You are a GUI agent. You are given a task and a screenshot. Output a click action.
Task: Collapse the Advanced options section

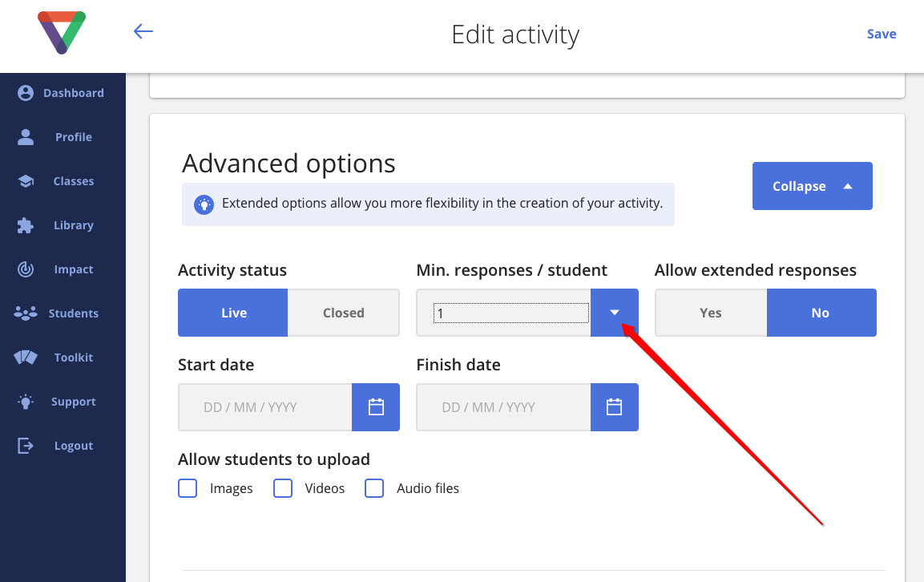[x=812, y=186]
